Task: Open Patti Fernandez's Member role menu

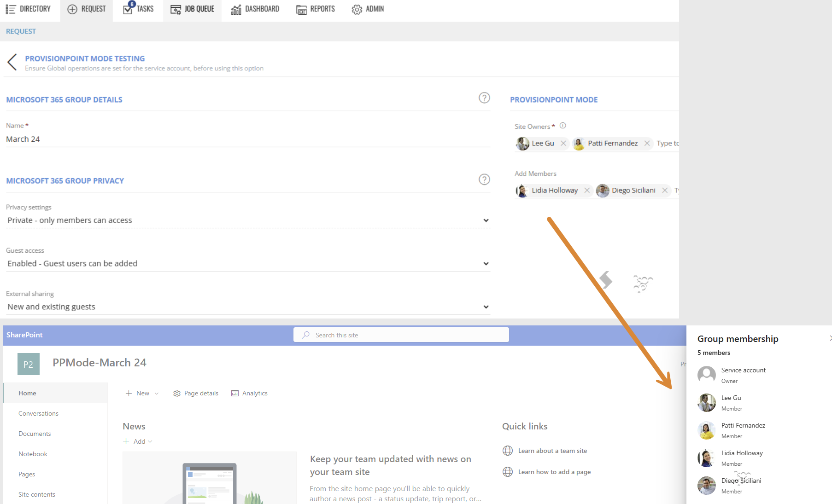Action: point(732,436)
